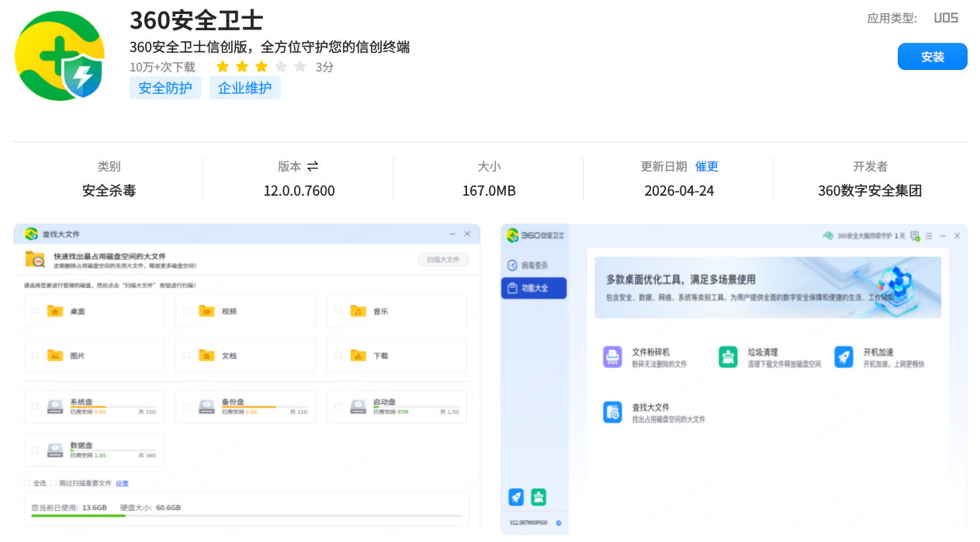Tick the 数据盘 checkbox
The image size is (980, 542).
click(34, 450)
